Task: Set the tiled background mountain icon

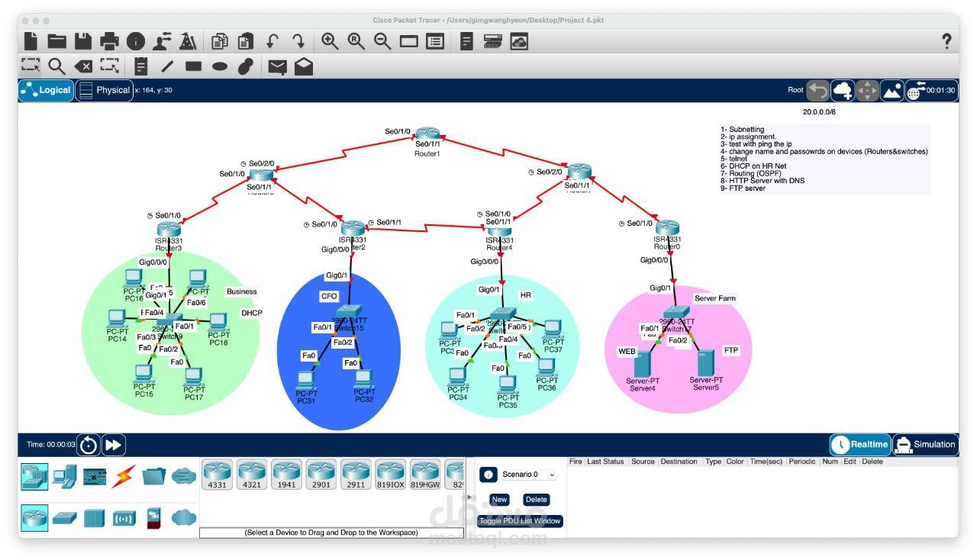Action: click(x=892, y=90)
